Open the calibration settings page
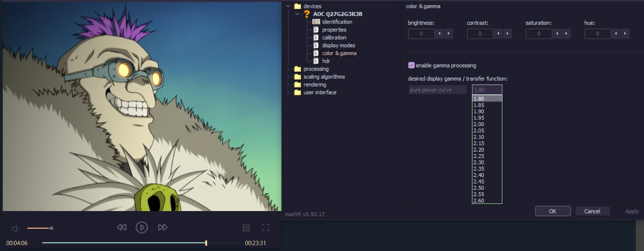The width and height of the screenshot is (644, 251). point(334,38)
